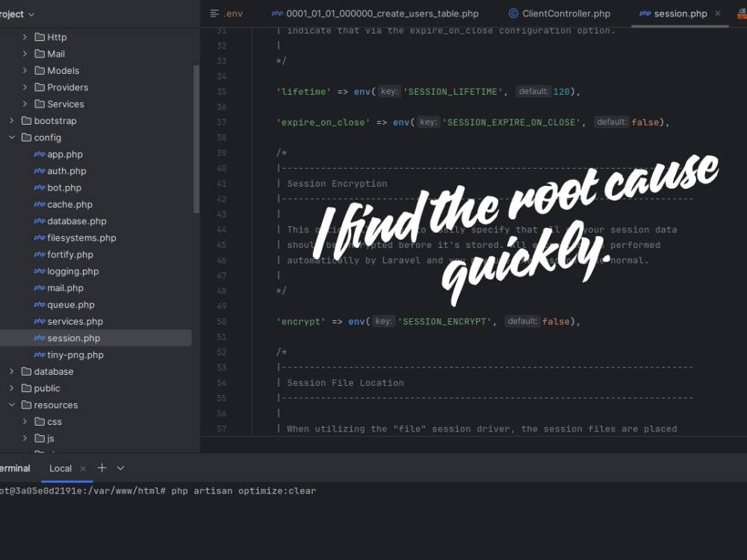Click 'Session File Location' comment text
This screenshot has width=747, height=560.
tap(345, 383)
